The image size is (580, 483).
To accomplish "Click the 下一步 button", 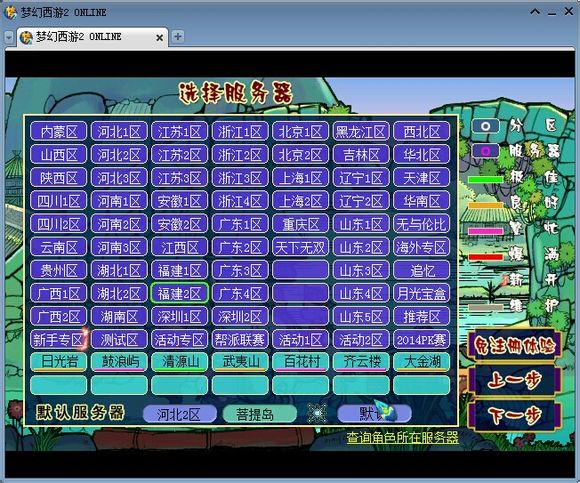I will (515, 415).
